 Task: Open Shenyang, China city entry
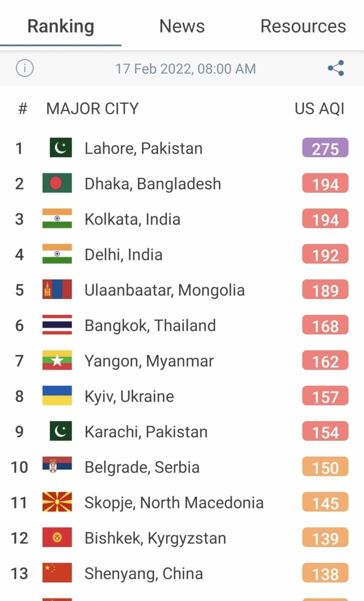143,573
